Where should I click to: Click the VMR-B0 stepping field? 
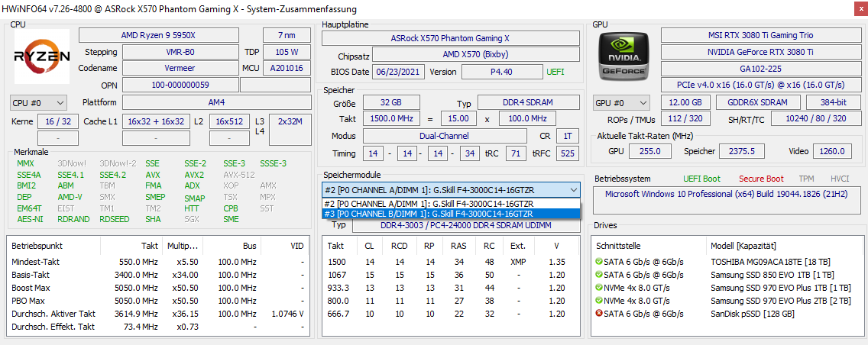[180, 52]
